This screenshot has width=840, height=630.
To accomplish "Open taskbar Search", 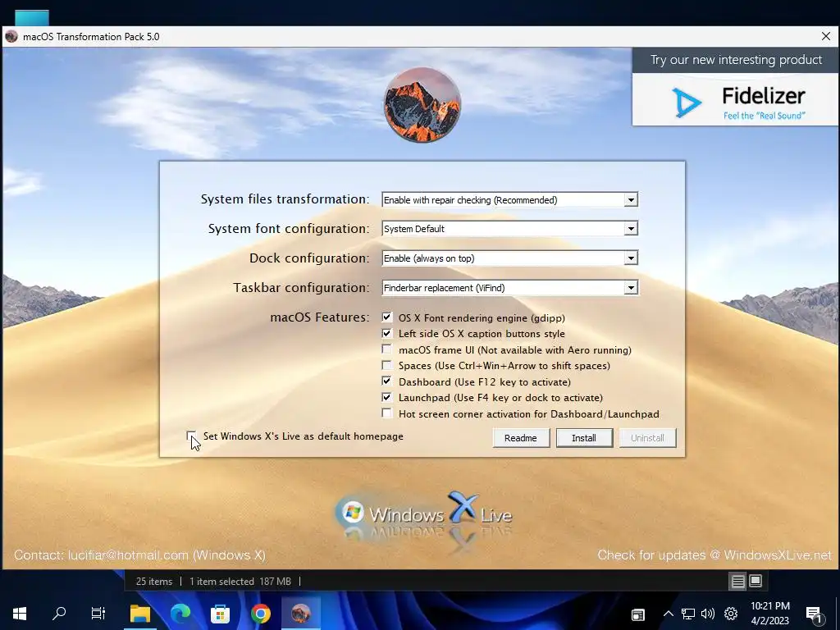I will 59,614.
